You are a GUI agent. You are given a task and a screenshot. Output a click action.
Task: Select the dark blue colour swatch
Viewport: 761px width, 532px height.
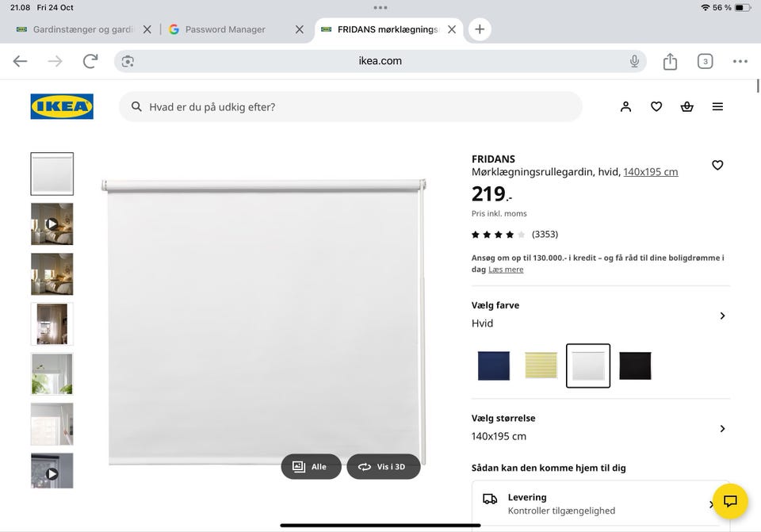(494, 366)
